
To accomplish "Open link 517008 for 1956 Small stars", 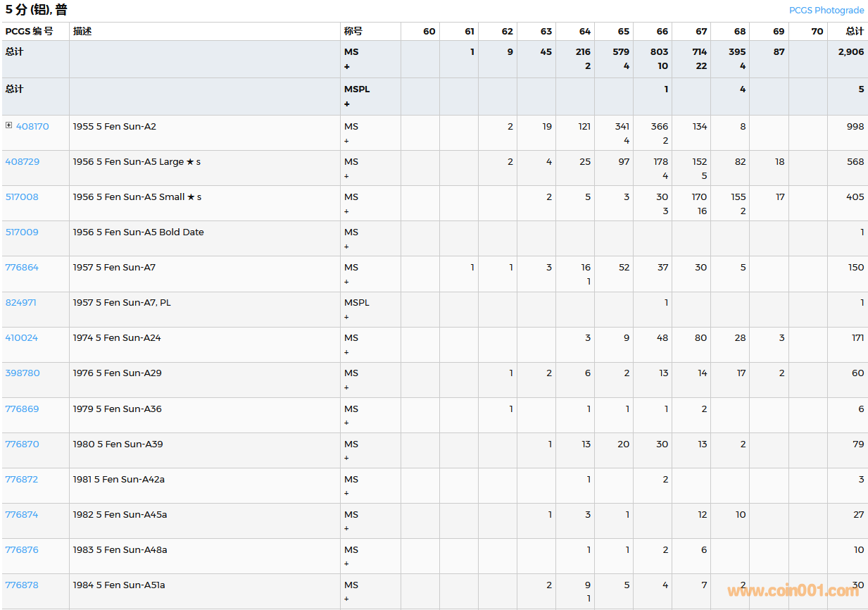I will pos(22,197).
